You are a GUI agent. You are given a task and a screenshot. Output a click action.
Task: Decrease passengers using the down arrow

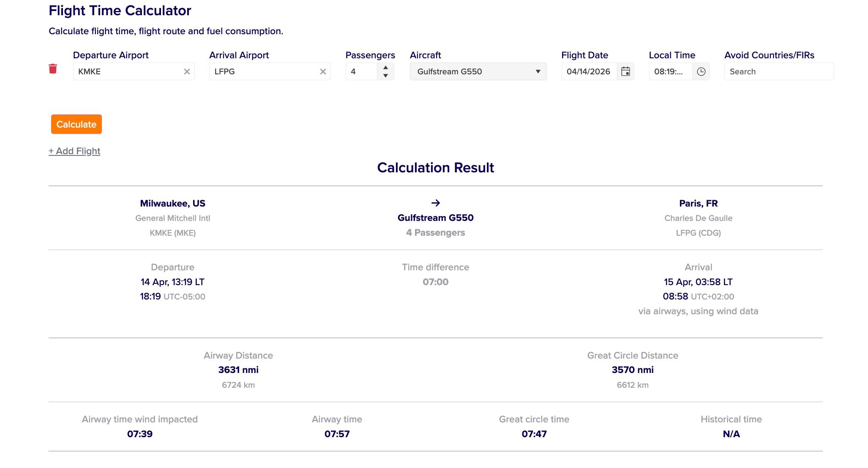(385, 76)
